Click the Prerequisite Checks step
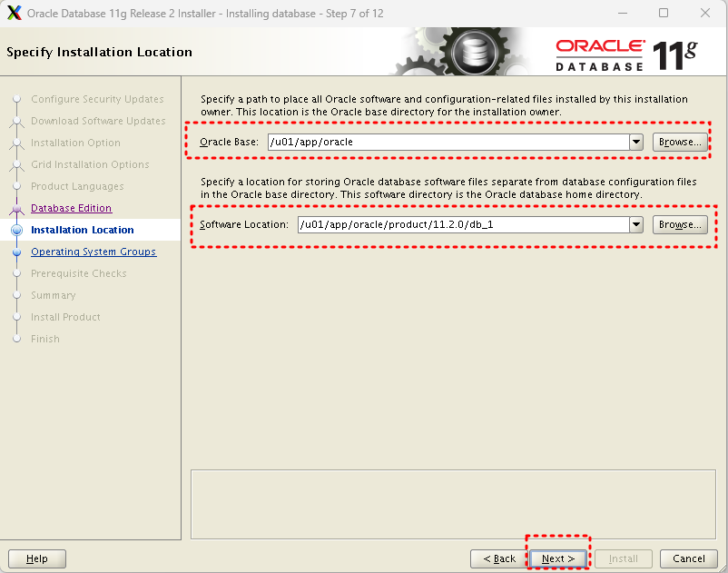The height and width of the screenshot is (573, 728). [x=78, y=273]
